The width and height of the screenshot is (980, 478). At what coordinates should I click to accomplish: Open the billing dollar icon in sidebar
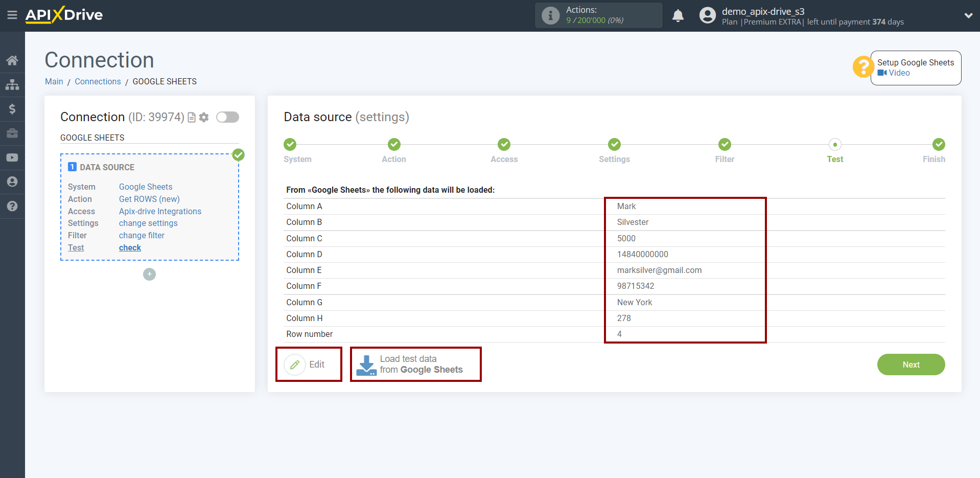pos(12,109)
